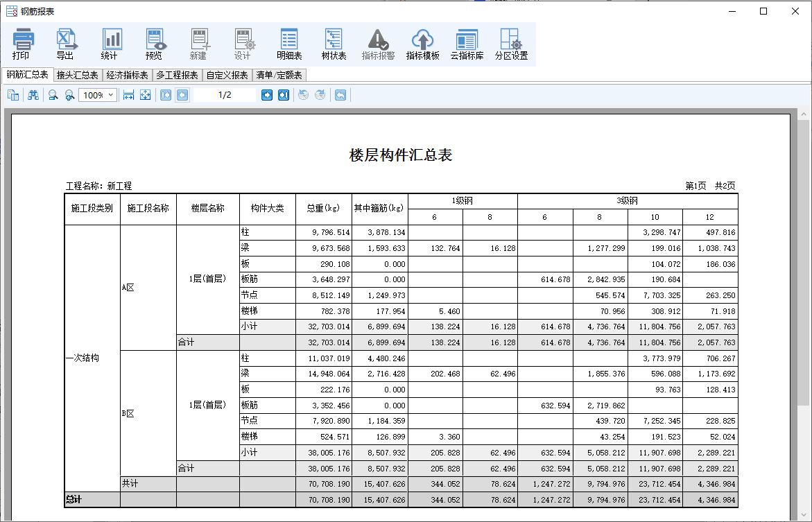Click the value 9,796.514
The width and height of the screenshot is (812, 522).
pyautogui.click(x=331, y=232)
